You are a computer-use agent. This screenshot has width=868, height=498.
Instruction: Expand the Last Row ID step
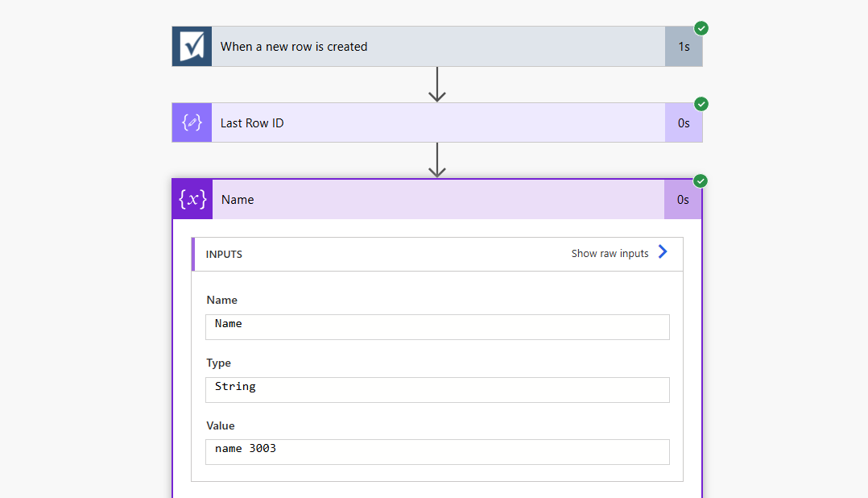pos(438,122)
